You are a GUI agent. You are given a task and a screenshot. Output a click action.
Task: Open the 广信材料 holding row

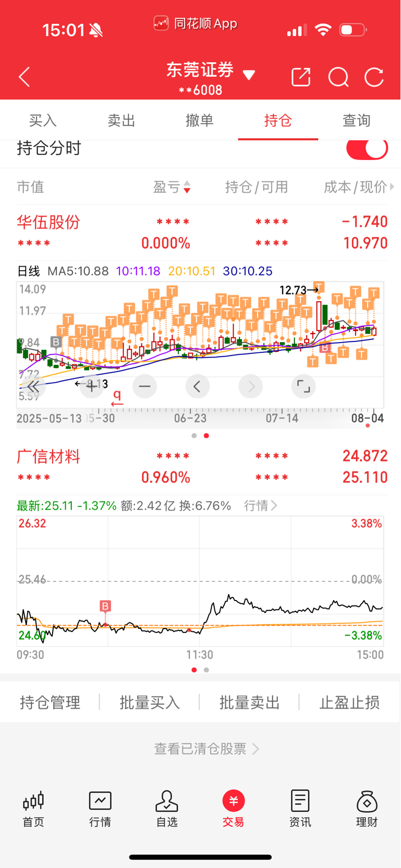pyautogui.click(x=200, y=467)
